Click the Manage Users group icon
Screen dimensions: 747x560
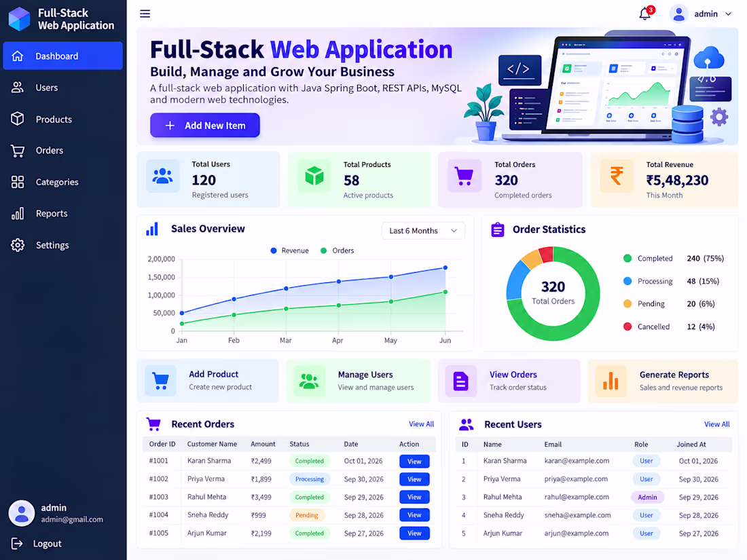(309, 381)
